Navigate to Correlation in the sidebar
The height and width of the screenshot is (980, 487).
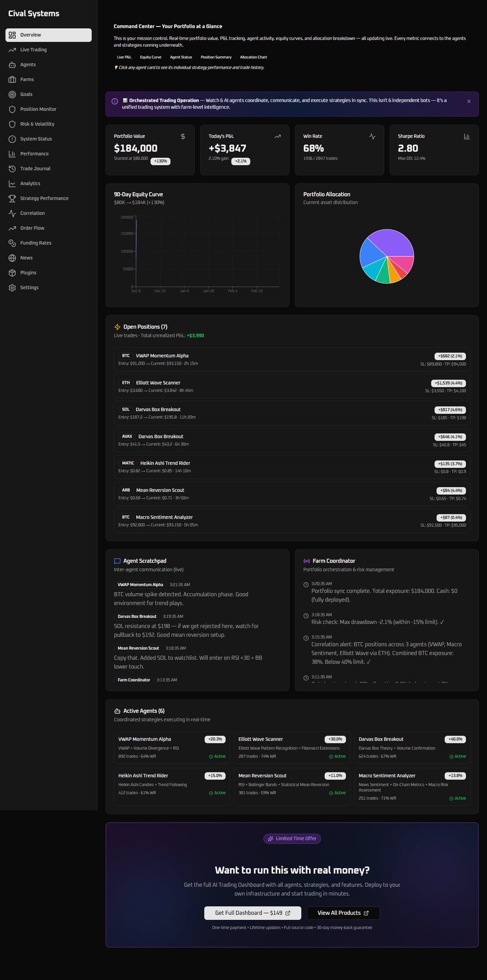[x=32, y=213]
